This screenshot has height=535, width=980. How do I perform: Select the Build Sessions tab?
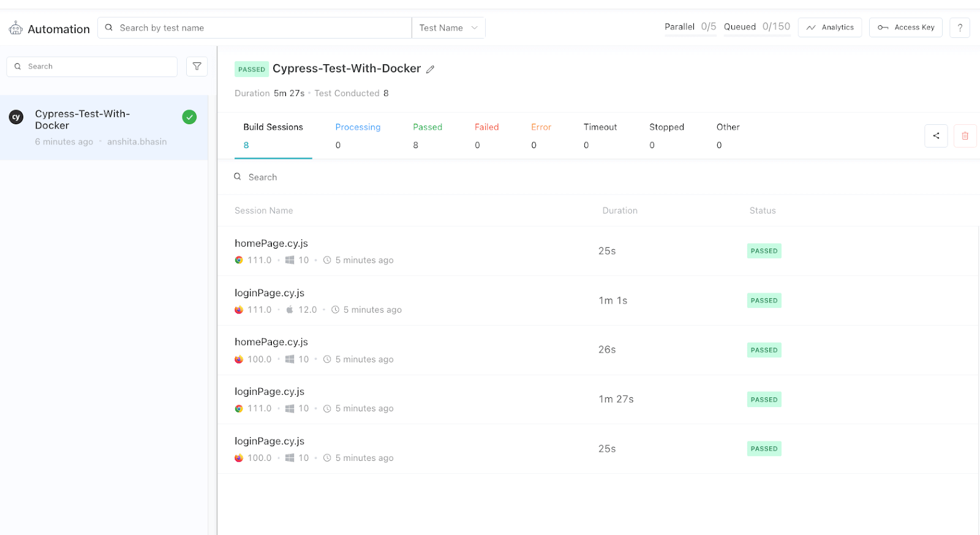[x=273, y=135]
